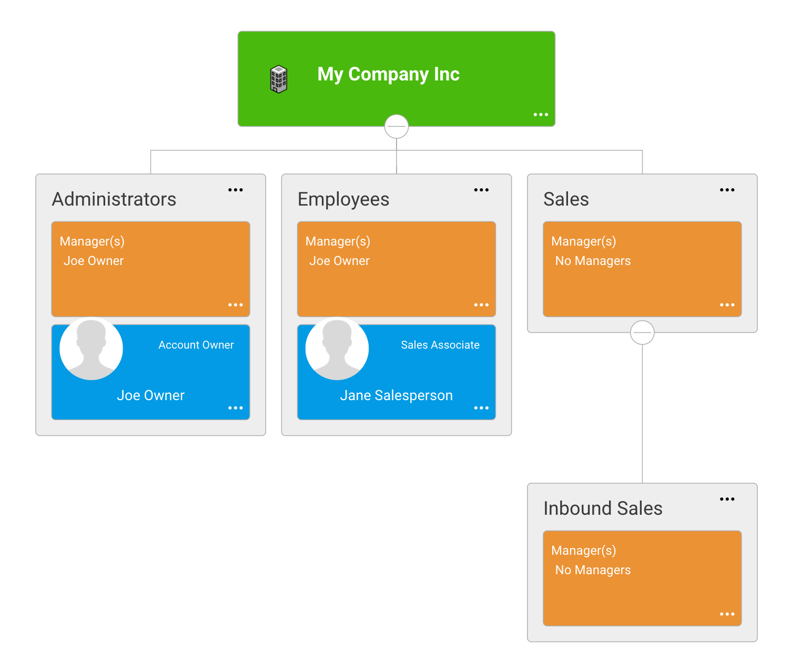Click Jane Salesperson's avatar picture

point(337,349)
